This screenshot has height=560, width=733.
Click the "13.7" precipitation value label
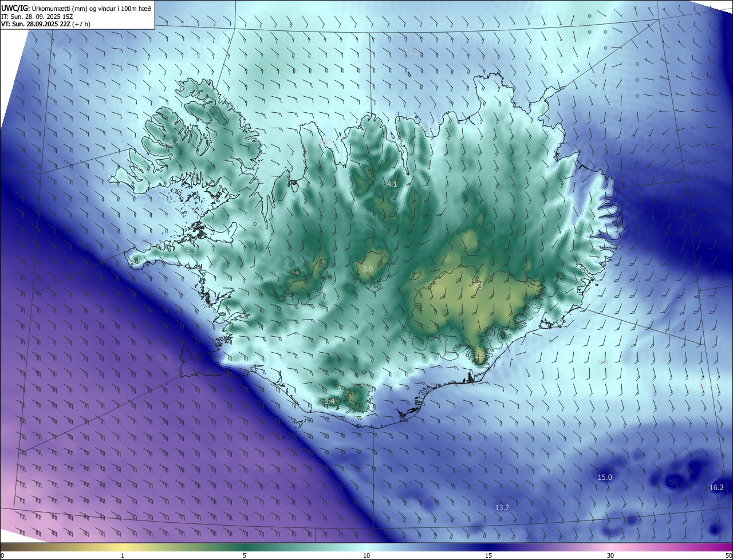click(502, 507)
